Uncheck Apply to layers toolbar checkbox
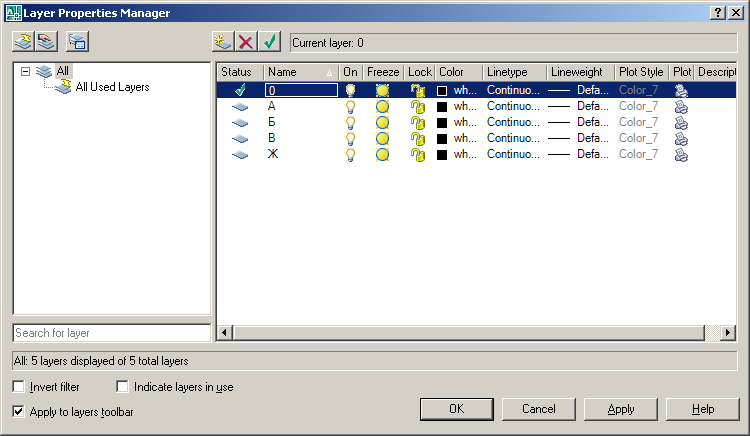Viewport: 750px width, 436px height. pos(19,411)
